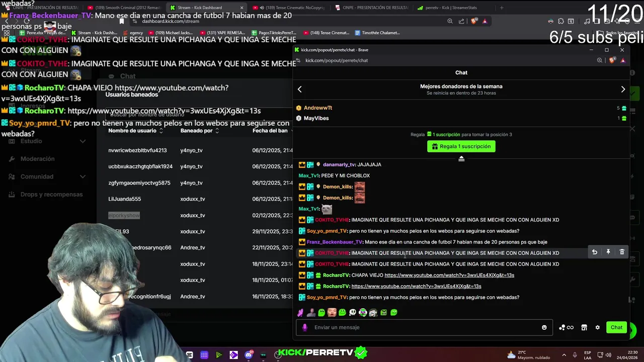Open CapCut icon in the taskbar
The image size is (644, 362).
[x=189, y=355]
